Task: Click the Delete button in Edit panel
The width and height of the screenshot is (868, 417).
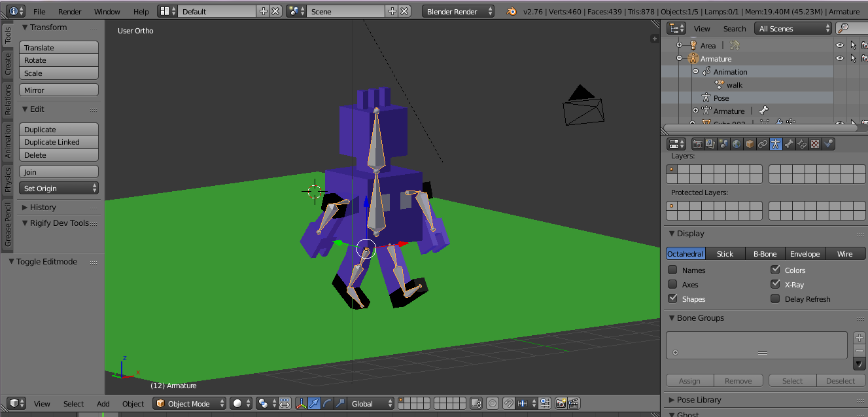Action: click(59, 155)
